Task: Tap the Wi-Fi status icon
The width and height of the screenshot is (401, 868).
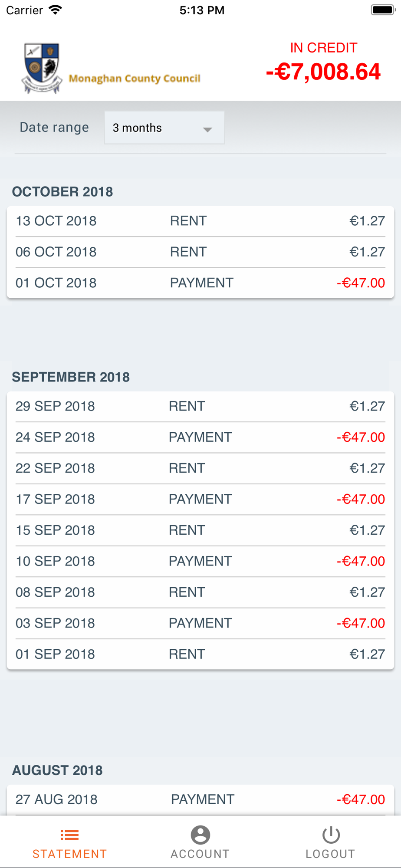Action: [x=55, y=10]
